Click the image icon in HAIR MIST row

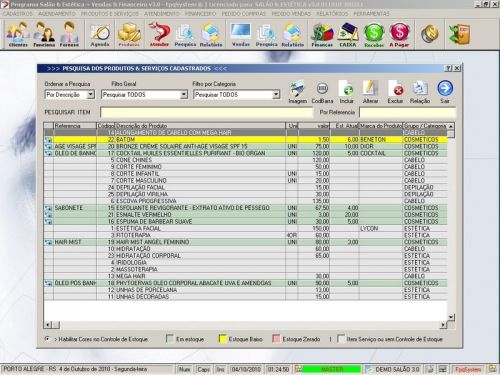[x=49, y=242]
